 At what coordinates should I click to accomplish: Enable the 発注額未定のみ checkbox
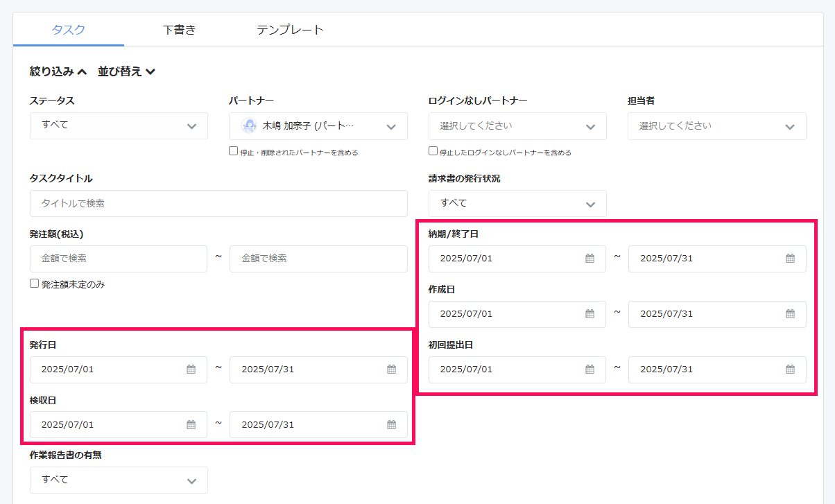coord(34,284)
